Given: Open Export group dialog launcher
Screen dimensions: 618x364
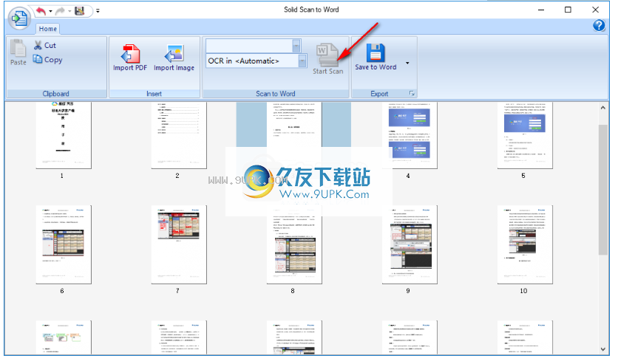Looking at the screenshot, I should [412, 94].
